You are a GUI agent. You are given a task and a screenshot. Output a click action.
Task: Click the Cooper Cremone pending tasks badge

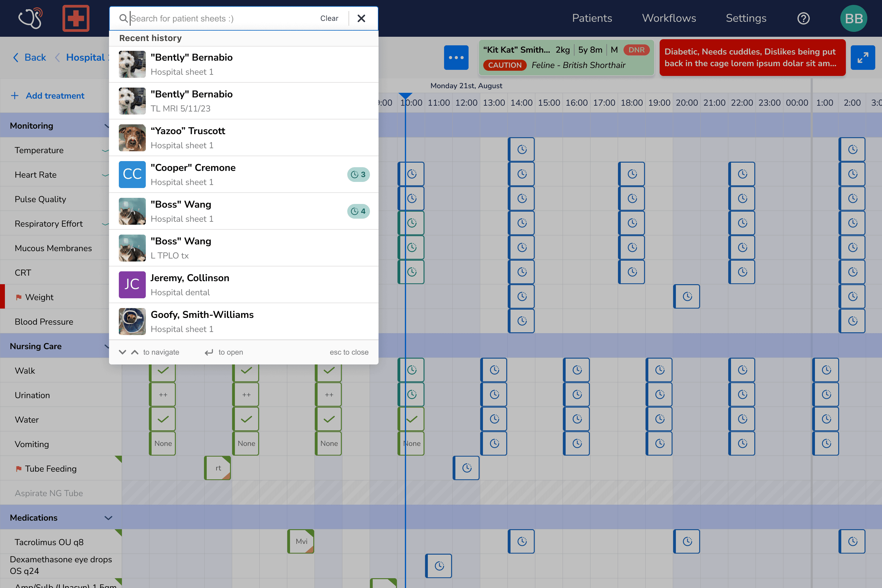[x=358, y=174]
